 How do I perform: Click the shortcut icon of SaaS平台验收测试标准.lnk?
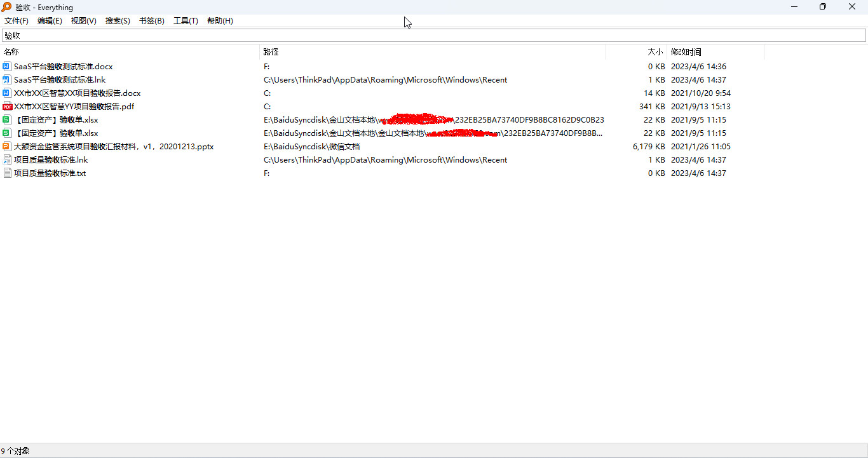pos(7,80)
